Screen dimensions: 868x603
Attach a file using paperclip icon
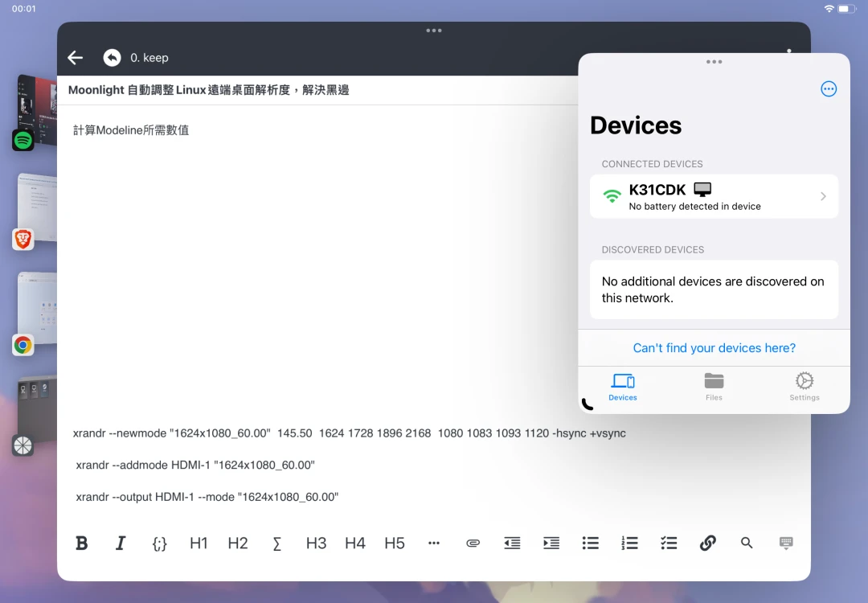[473, 544]
